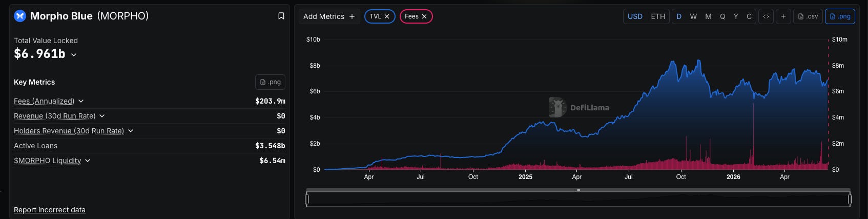Select the yearly Y interval
The image size is (868, 219).
coord(736,16)
